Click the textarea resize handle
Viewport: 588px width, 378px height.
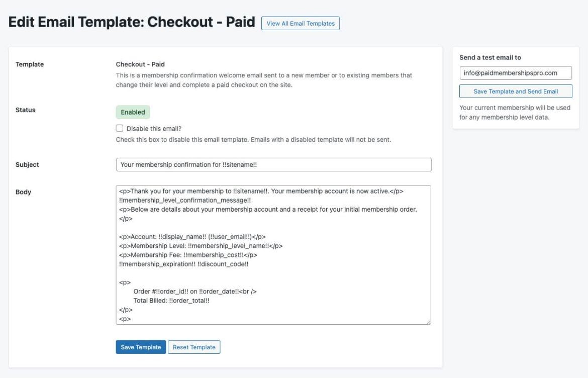[429, 322]
